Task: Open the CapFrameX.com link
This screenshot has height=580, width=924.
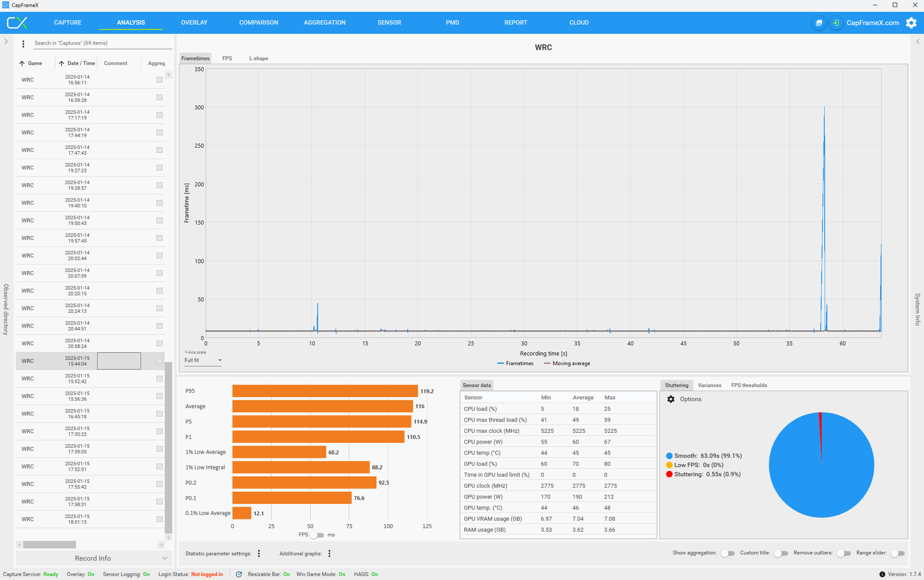Action: coord(873,23)
